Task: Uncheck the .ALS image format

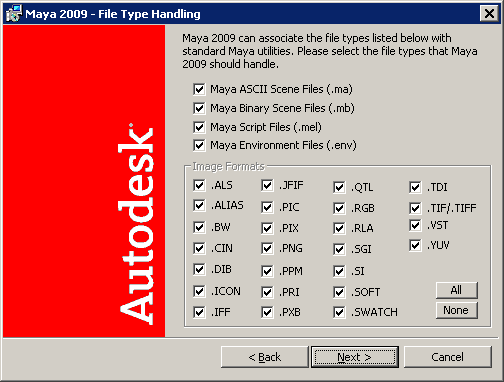Action: (199, 185)
